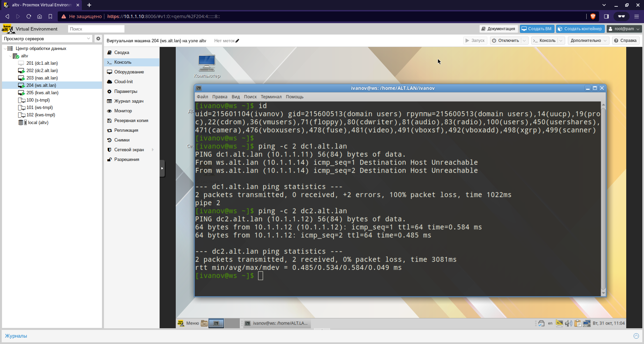Click the noVNC side panel handle
Screen dimensions: 644x344
point(162,168)
